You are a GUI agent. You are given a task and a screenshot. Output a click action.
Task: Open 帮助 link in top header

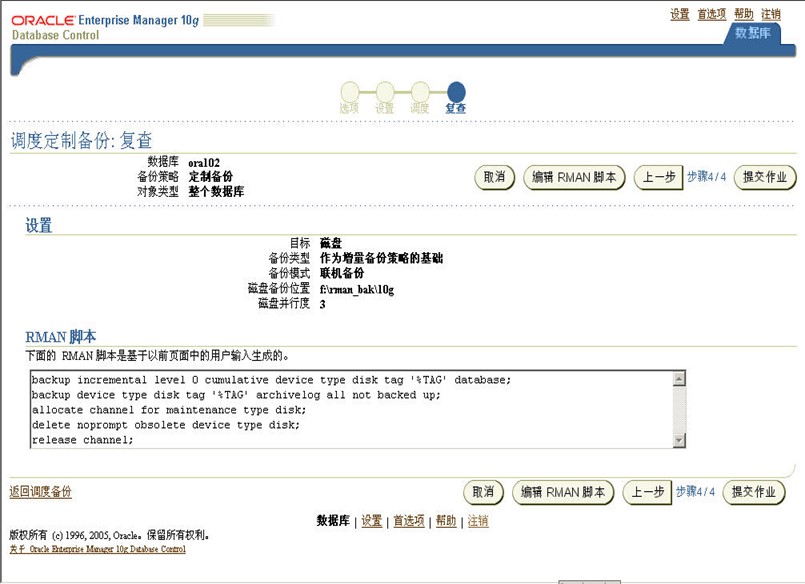point(744,14)
